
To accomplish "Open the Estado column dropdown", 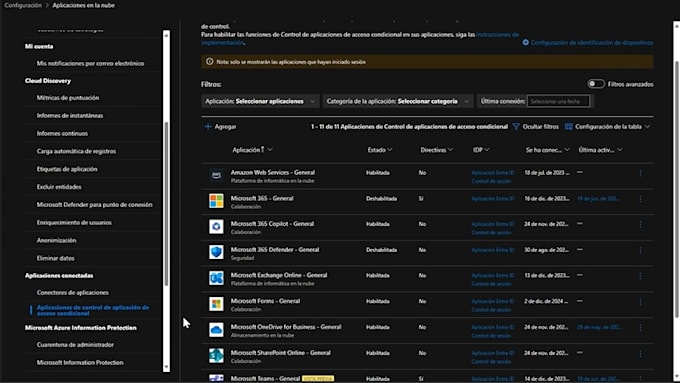I will coord(390,150).
